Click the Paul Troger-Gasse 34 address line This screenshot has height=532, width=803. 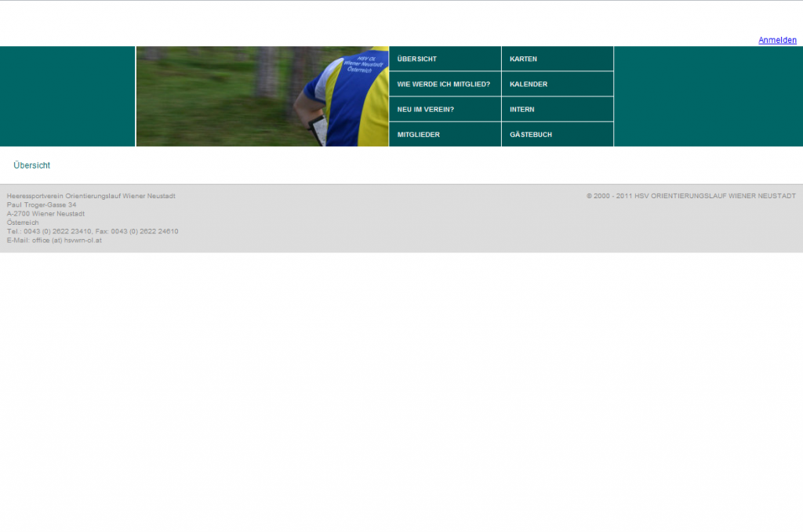42,204
